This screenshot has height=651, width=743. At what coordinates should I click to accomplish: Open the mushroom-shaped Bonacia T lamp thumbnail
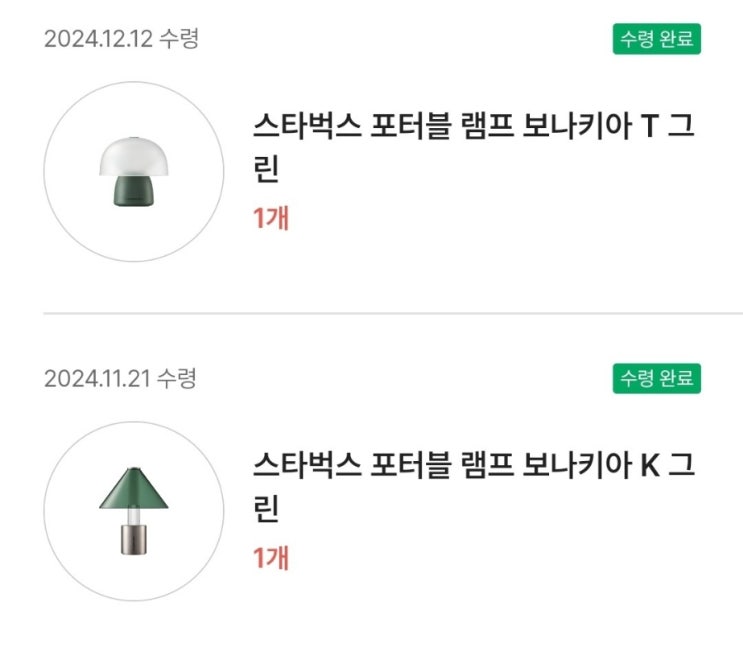pos(134,172)
